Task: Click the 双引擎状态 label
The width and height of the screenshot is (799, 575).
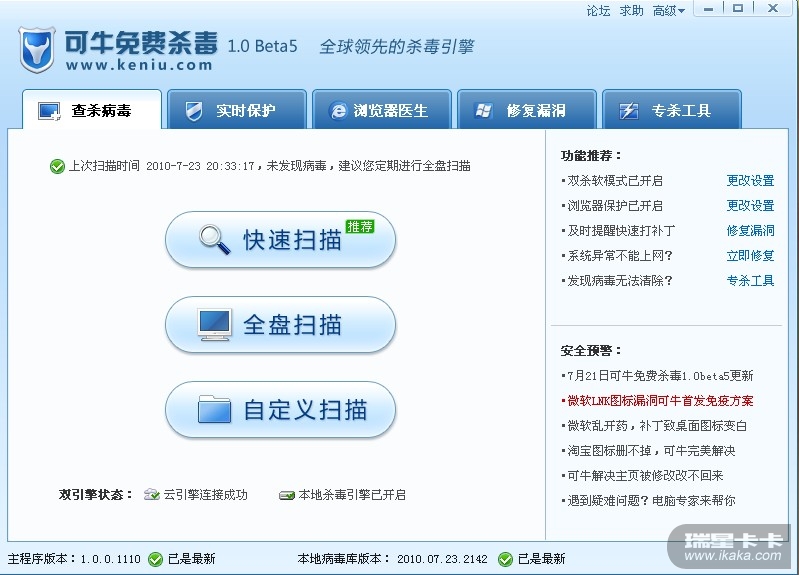Action: pyautogui.click(x=96, y=494)
